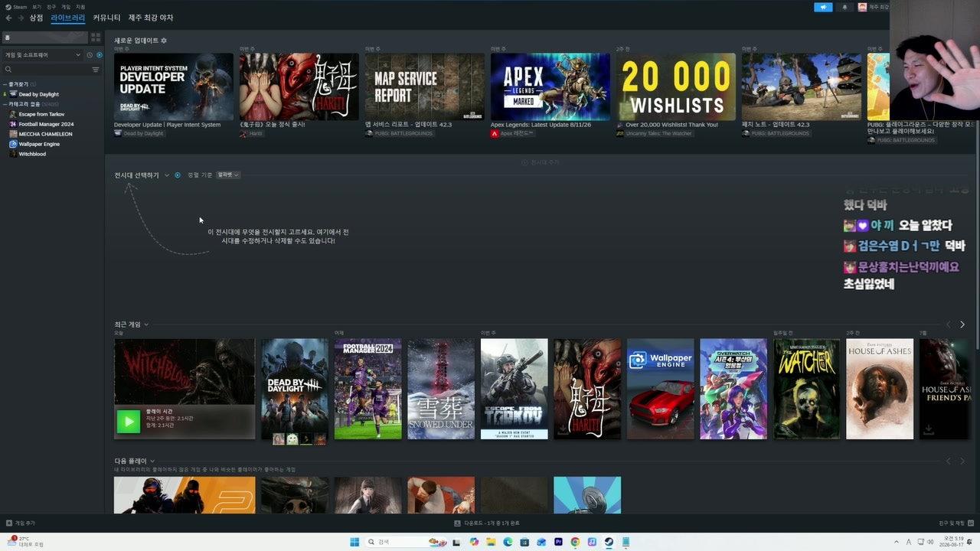The image size is (980, 551).
Task: Toggle sort by recent activity clock icon
Action: (90, 55)
